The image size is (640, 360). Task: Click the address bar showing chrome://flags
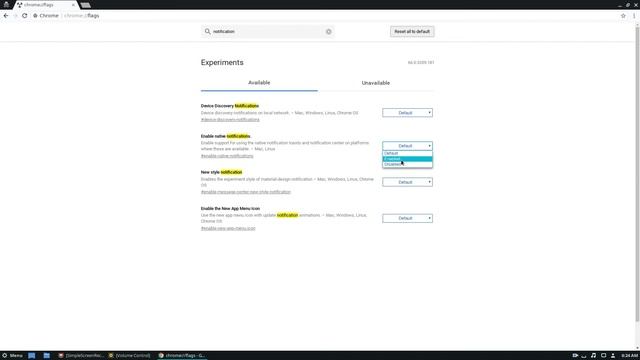tap(327, 16)
